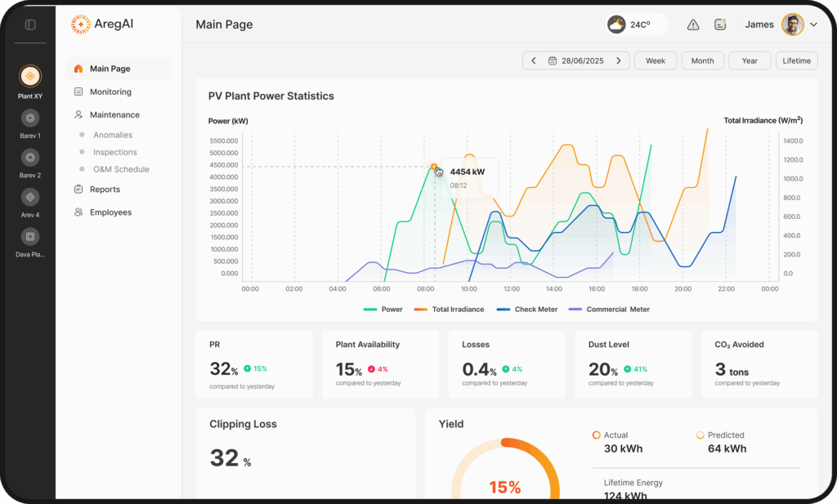This screenshot has height=504, width=837.
Task: Collapse the sidebar using panel toggle icon
Action: point(30,25)
